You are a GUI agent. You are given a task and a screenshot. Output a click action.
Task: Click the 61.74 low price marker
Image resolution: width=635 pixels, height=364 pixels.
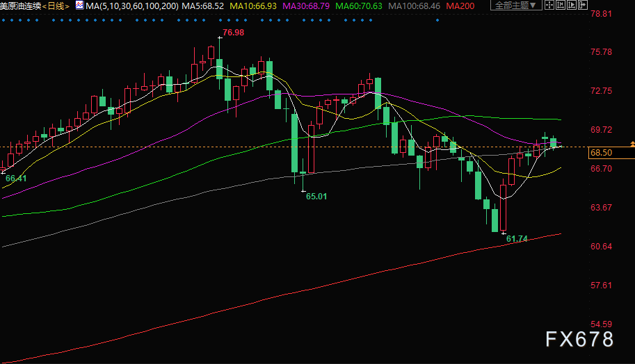point(517,239)
